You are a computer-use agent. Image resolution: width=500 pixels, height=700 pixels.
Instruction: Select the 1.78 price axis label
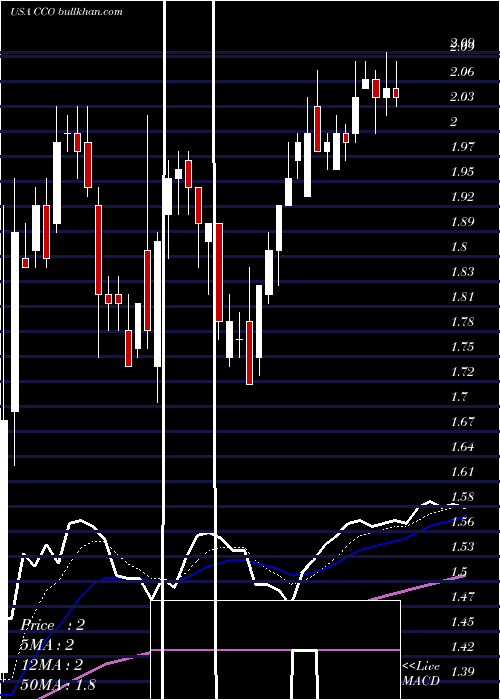pyautogui.click(x=462, y=321)
